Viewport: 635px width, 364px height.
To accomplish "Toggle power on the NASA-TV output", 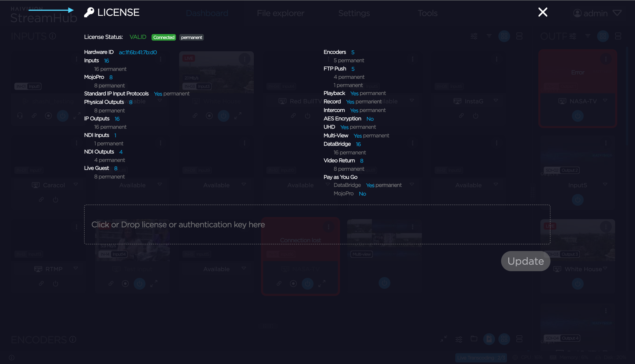I will tap(577, 116).
